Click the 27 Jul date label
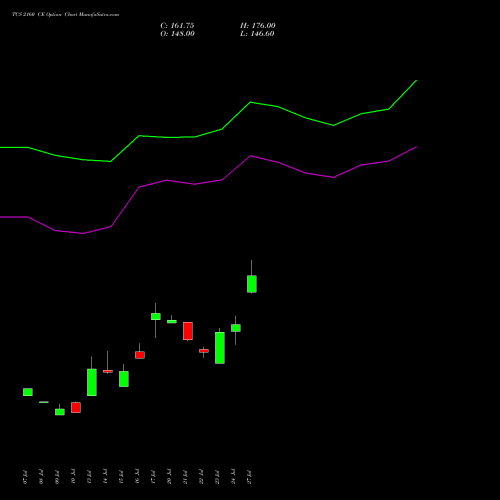Screen dimensions: 500x500 [x=249, y=477]
